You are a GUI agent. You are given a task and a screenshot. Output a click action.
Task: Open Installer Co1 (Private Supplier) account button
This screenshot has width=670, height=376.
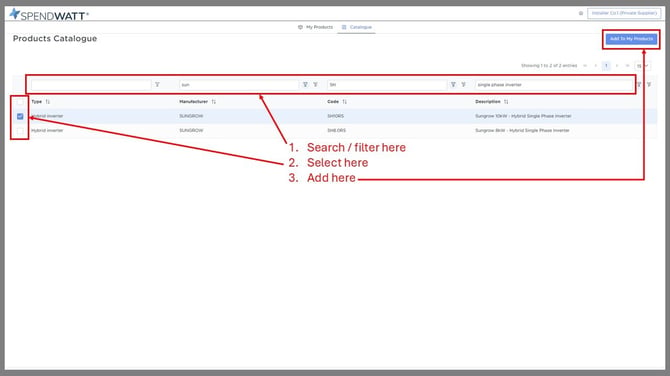[x=624, y=13]
